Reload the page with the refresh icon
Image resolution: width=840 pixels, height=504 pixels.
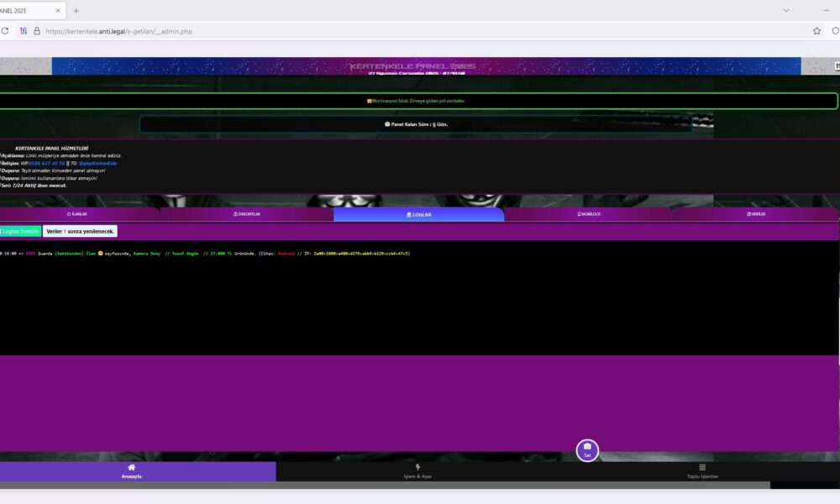coord(5,31)
